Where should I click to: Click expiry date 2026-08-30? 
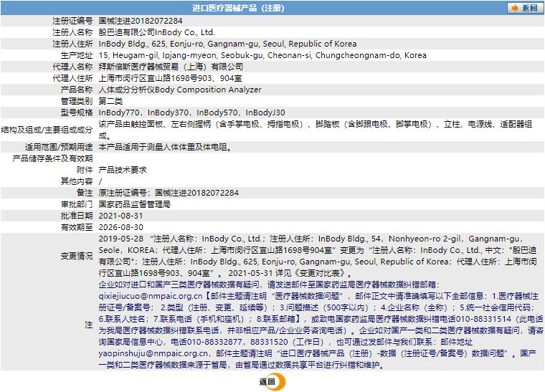point(120,227)
